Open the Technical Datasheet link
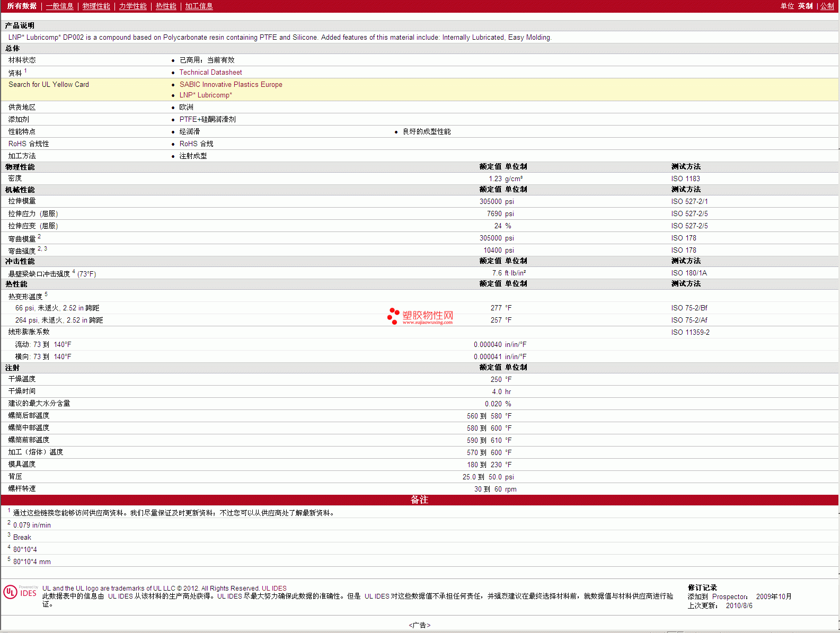This screenshot has width=840, height=633. (x=210, y=72)
